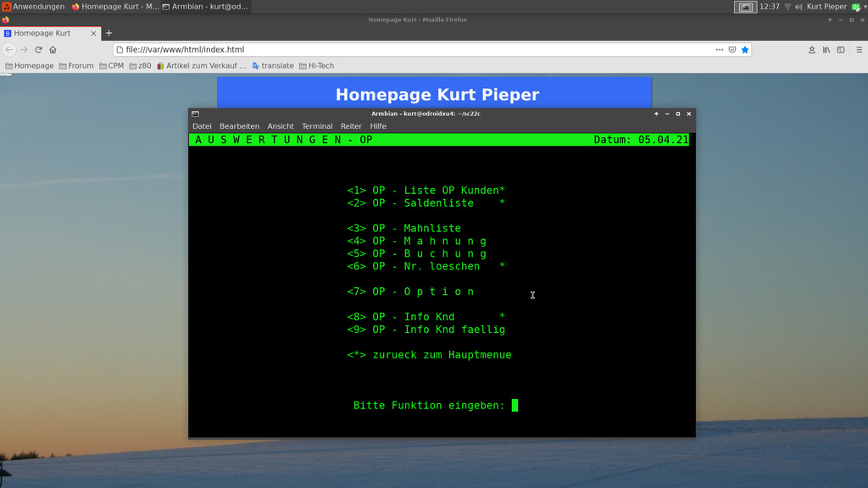Click the translate bookmark
Viewport: 868px width, 488px height.
(273, 66)
